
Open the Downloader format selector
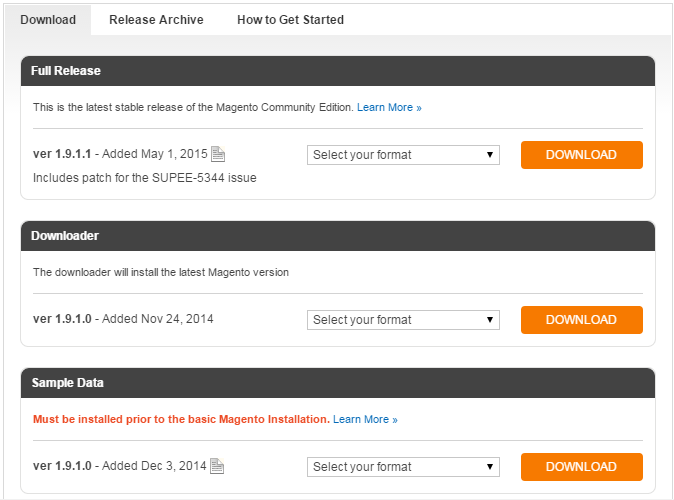(403, 320)
